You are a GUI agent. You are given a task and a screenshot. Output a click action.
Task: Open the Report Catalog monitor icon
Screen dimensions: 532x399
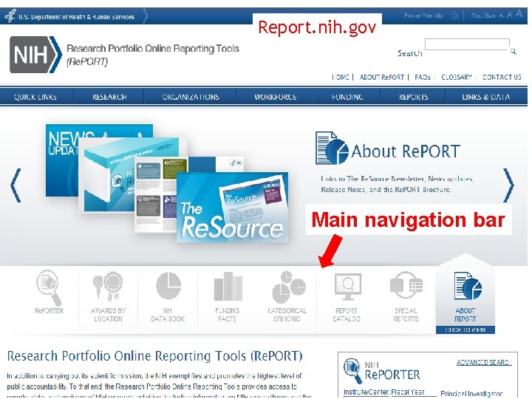click(x=348, y=287)
